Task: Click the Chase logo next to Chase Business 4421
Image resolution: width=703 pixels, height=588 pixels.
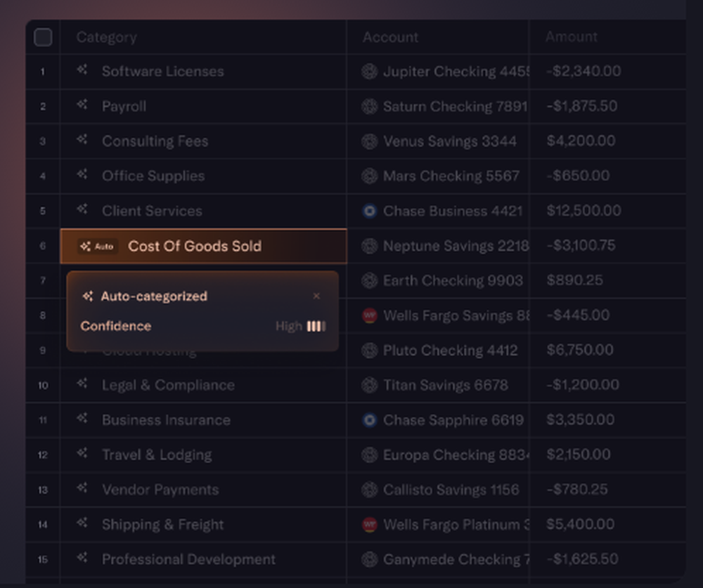Action: [370, 211]
